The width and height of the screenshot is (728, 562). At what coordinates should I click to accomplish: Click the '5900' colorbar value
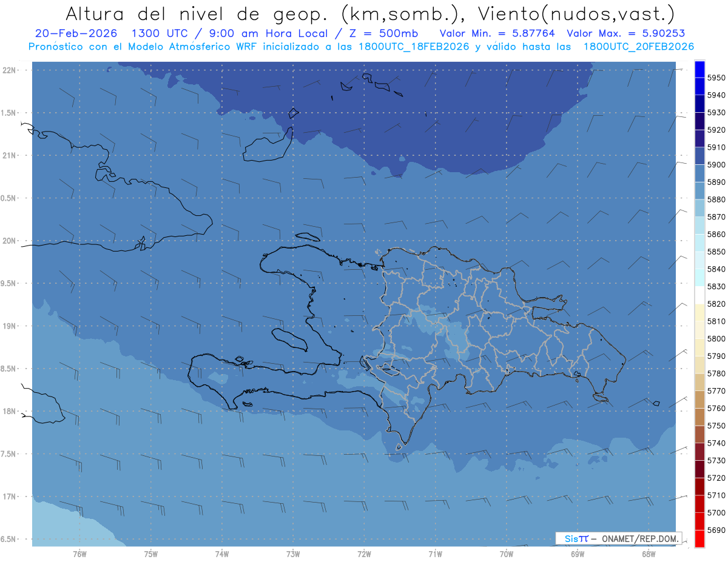[x=716, y=165]
